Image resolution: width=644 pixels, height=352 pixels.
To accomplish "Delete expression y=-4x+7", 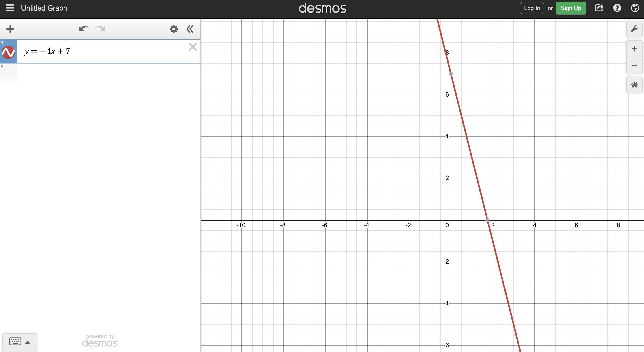I will (193, 47).
